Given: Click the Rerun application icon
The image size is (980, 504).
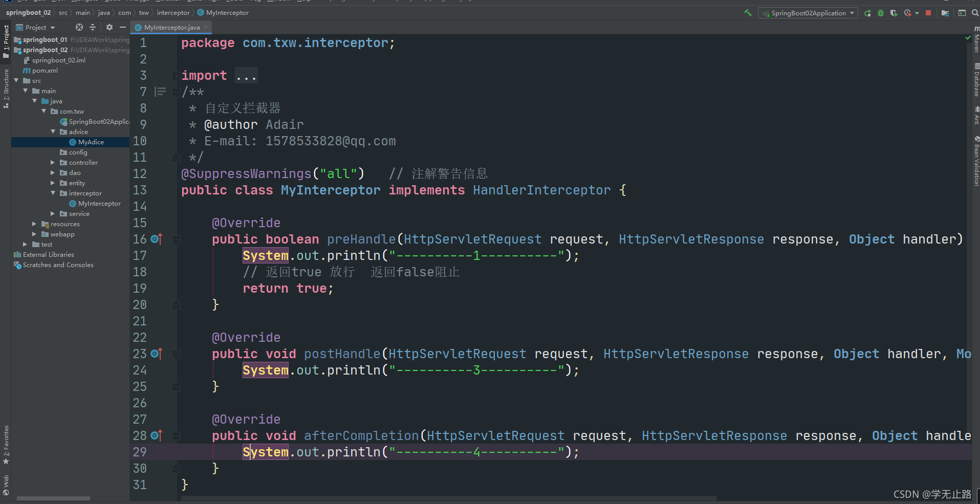Looking at the screenshot, I should click(x=867, y=13).
